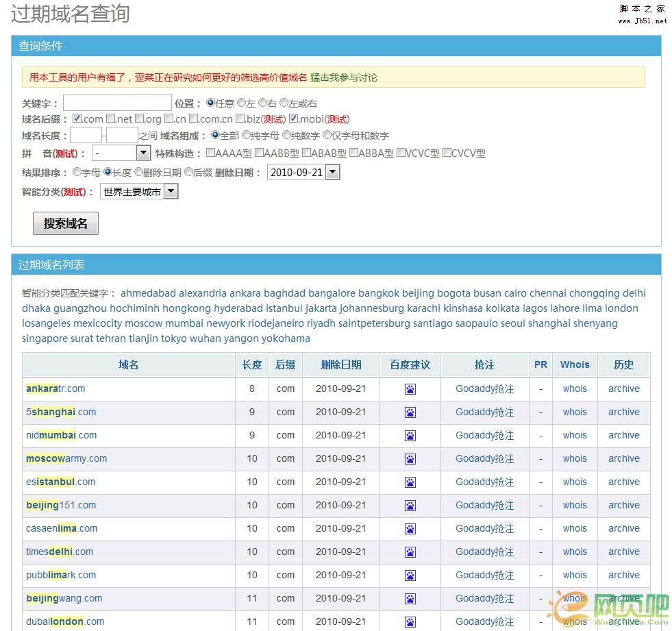Screen dimensions: 672x631
Task: Tick the AAAA型 special structure checkbox
Action: coord(211,153)
